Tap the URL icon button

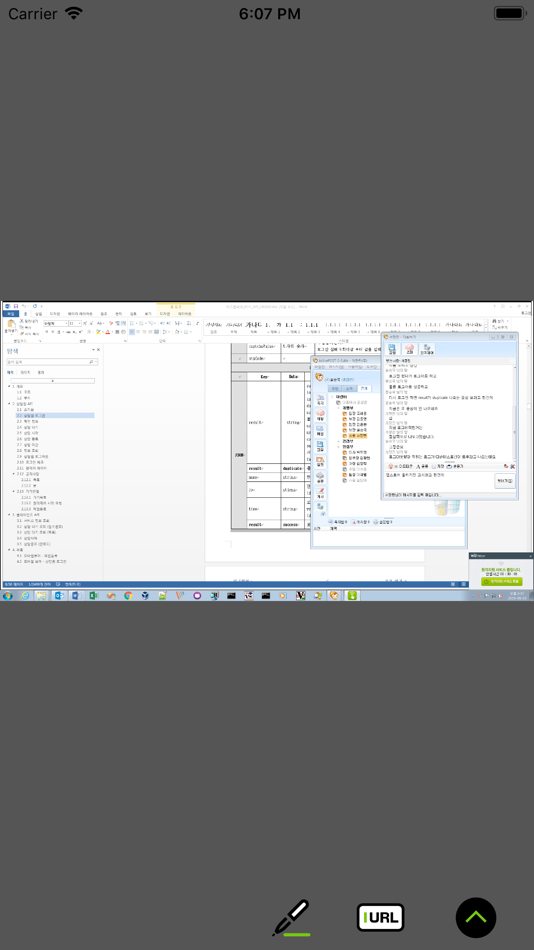[x=381, y=917]
